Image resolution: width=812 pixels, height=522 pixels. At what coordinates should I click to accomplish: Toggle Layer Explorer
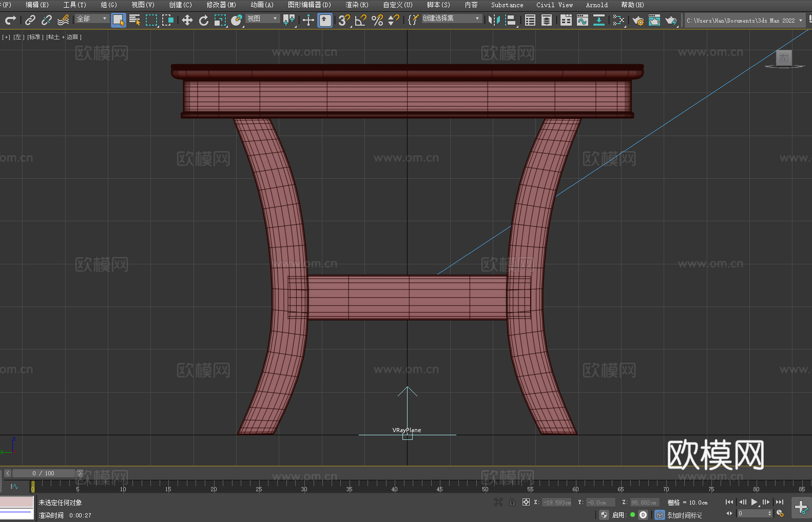tap(547, 20)
